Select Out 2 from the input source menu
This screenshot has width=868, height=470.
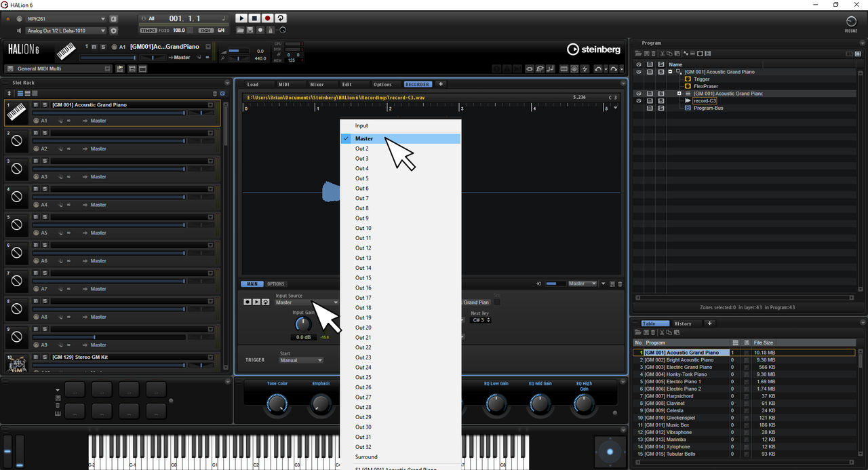click(x=401, y=149)
